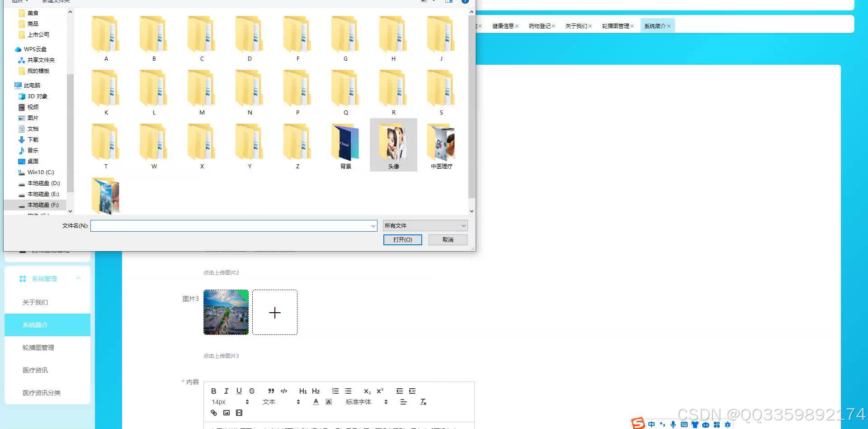Open the 文本 heading style dropdown
The width and height of the screenshot is (868, 429).
(281, 402)
